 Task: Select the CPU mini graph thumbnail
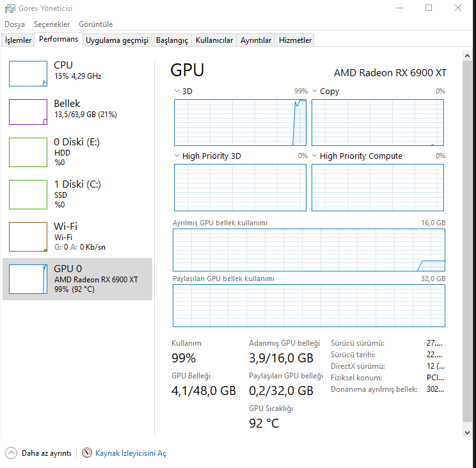(x=28, y=74)
